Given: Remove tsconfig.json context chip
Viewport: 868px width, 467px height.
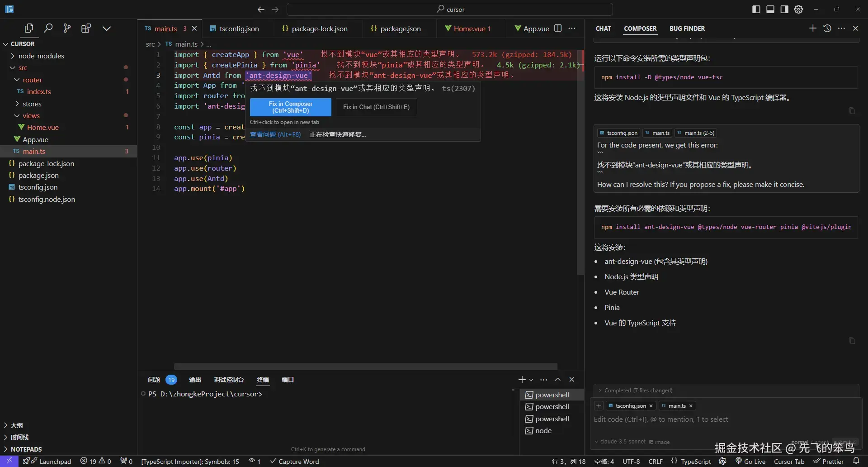Looking at the screenshot, I should (x=651, y=406).
